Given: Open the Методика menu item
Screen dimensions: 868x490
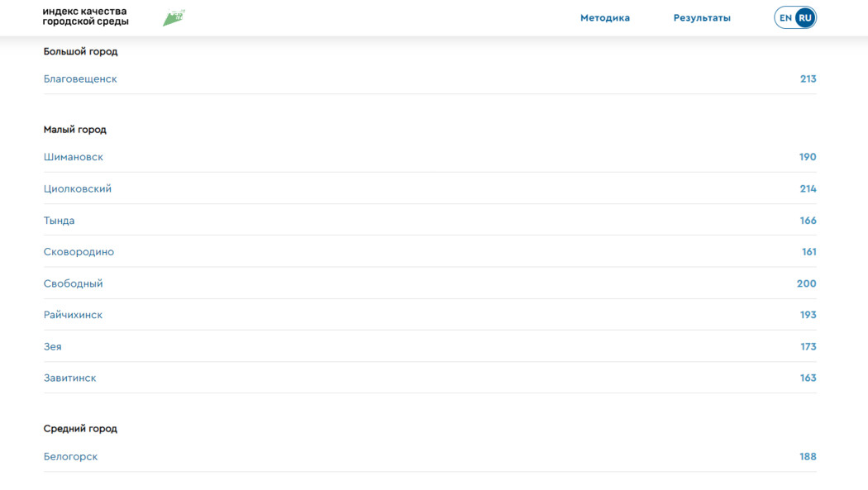Looking at the screenshot, I should pyautogui.click(x=604, y=17).
